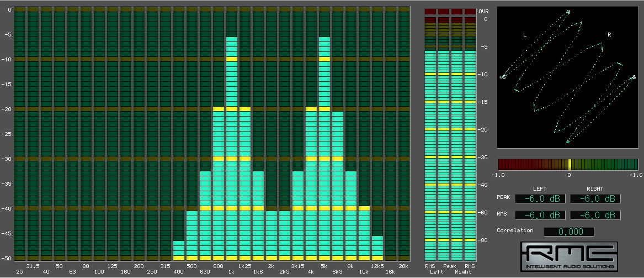
Task: Click the -35 spectrum scale label
Action: 7,183
